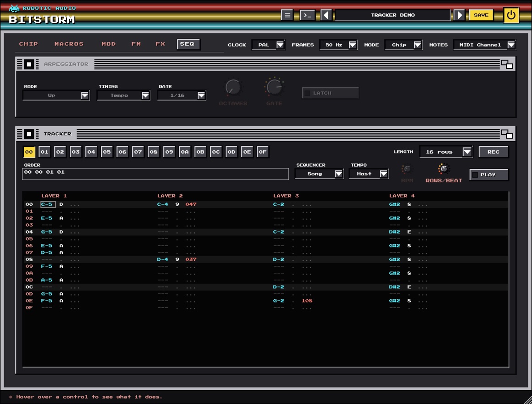
Task: Switch to the MOD tab
Action: click(x=109, y=44)
